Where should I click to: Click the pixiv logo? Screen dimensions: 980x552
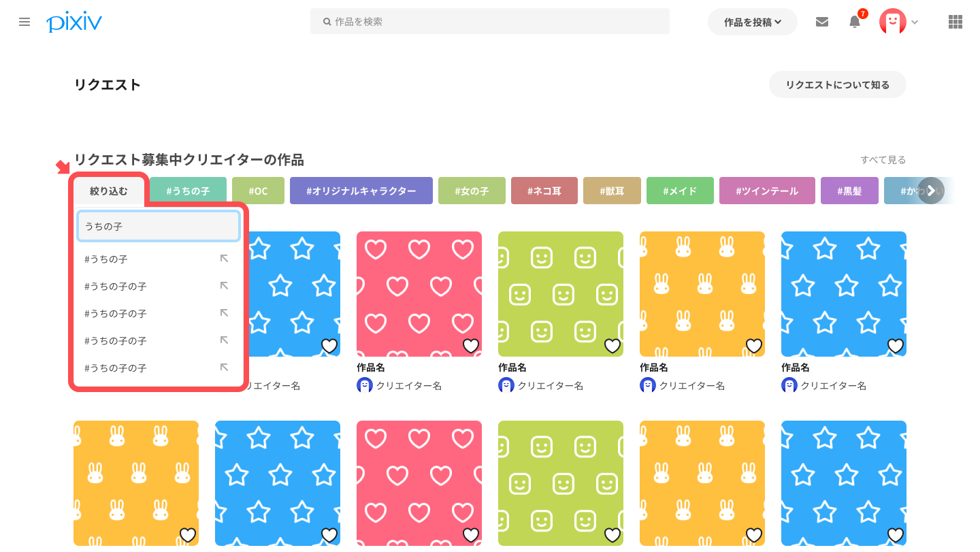point(73,22)
